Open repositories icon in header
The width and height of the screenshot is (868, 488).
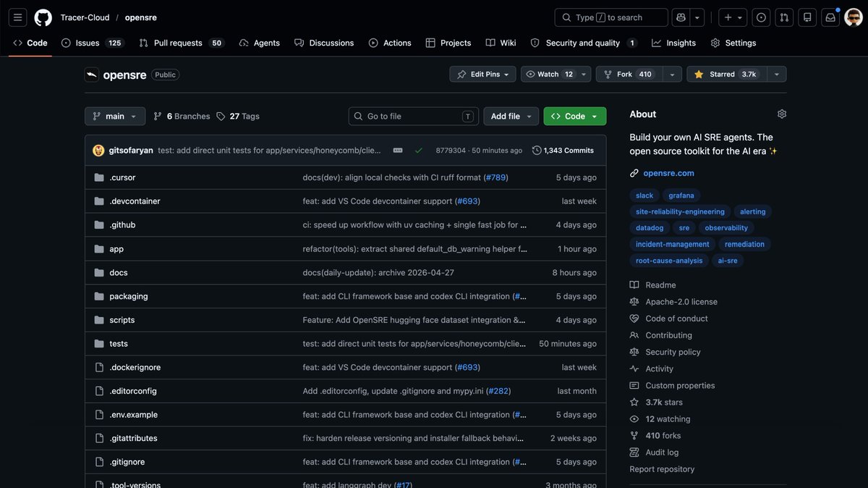click(807, 17)
